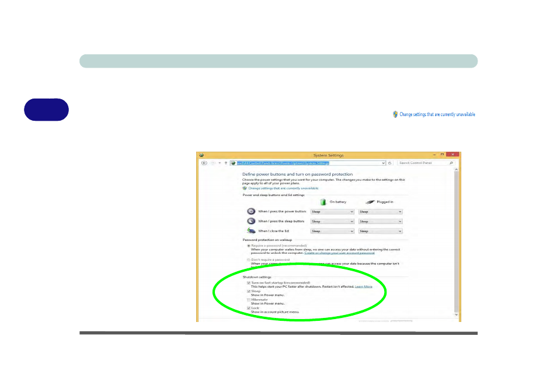Click the power button row icon
The height and width of the screenshot is (392, 557).
(x=251, y=211)
